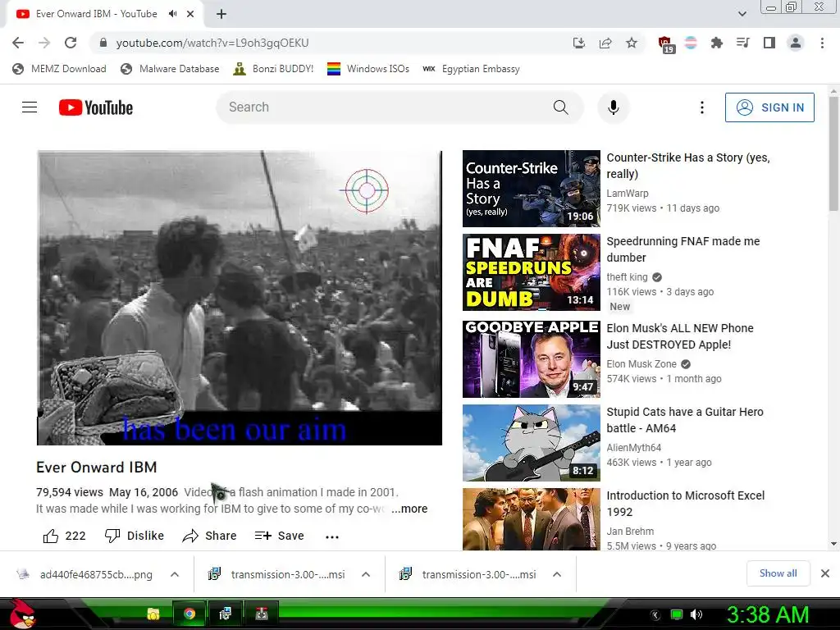Open Counter-Strike Has a Story thumbnail
This screenshot has height=630, width=840.
coord(531,189)
